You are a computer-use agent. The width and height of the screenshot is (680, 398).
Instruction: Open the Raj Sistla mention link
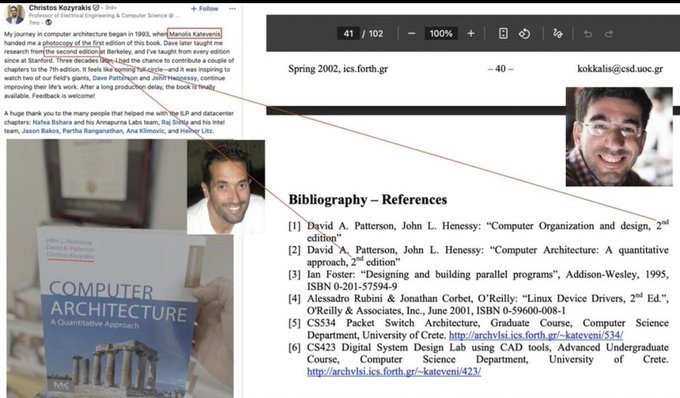[175, 122]
